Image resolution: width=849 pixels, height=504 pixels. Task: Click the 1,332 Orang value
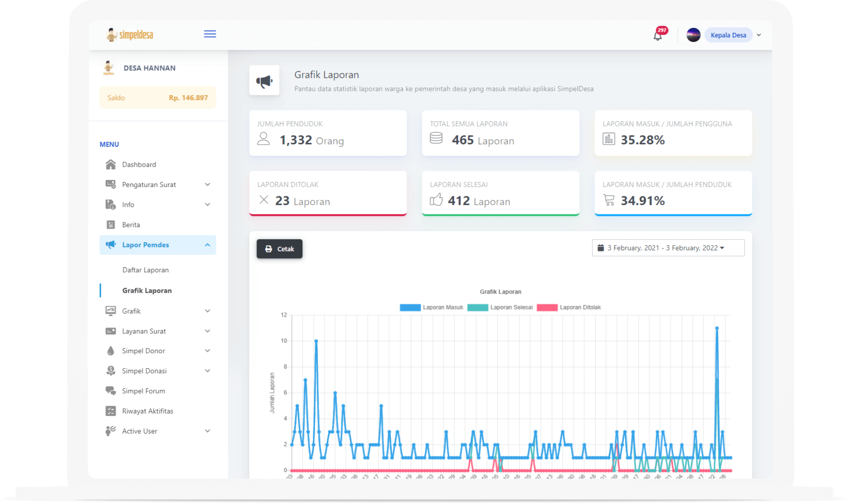tap(312, 141)
